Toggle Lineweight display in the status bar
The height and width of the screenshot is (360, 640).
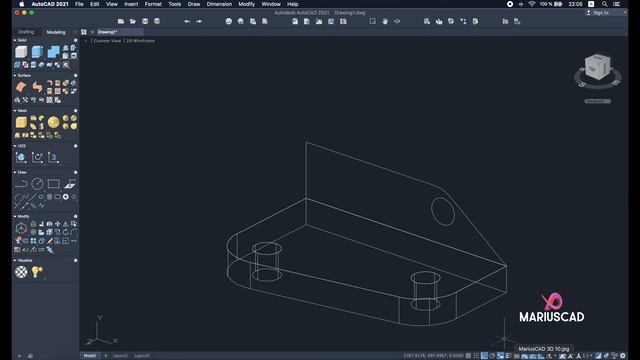[x=509, y=356]
